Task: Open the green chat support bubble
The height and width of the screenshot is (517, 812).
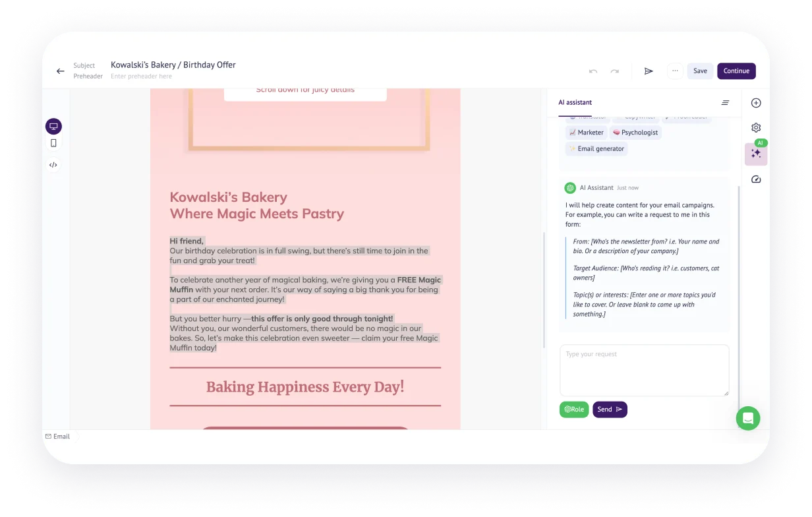Action: pyautogui.click(x=748, y=418)
